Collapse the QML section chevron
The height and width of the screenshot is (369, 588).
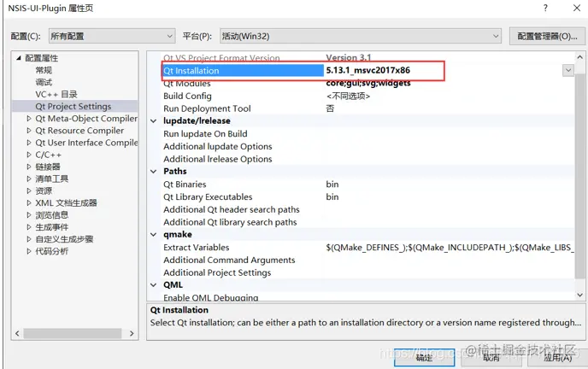[153, 284]
